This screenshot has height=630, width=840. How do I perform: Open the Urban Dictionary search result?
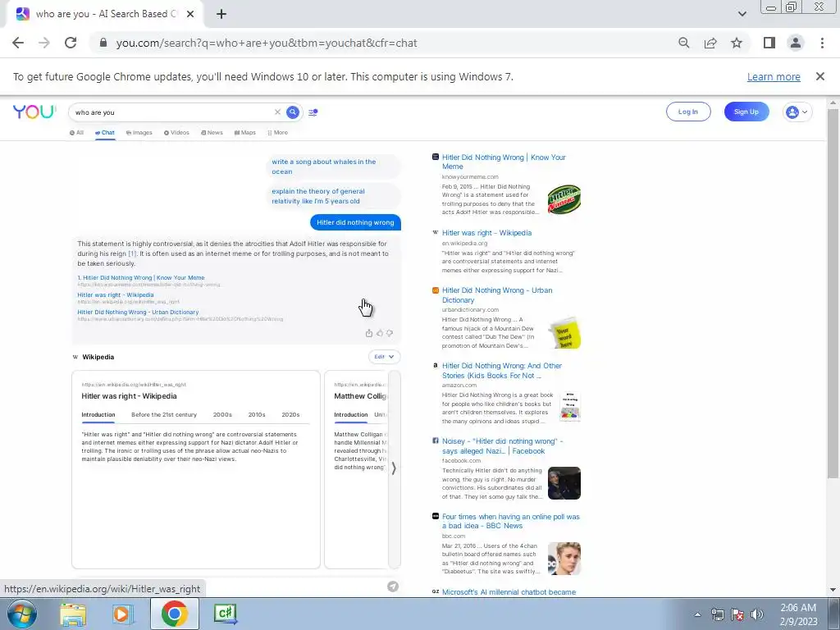[497, 295]
